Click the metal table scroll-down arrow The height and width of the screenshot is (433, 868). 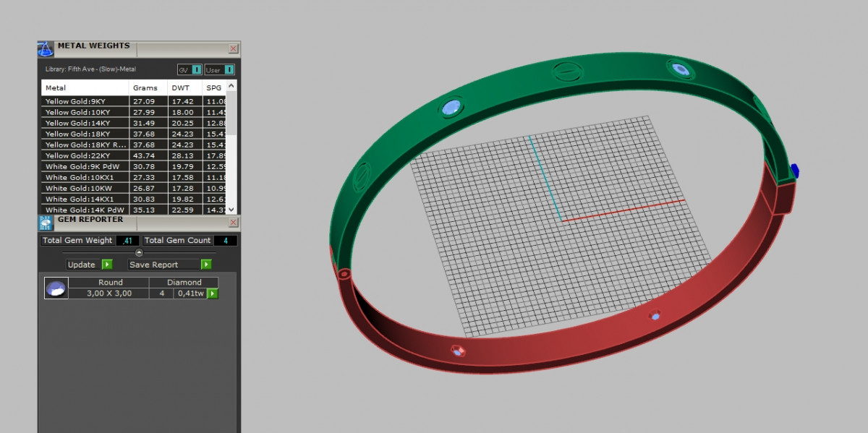click(x=231, y=210)
